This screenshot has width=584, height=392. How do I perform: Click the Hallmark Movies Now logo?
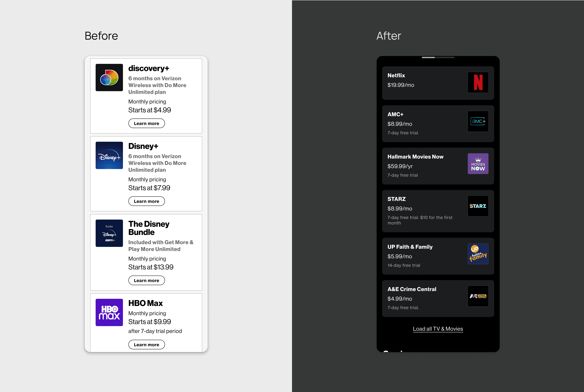tap(478, 164)
